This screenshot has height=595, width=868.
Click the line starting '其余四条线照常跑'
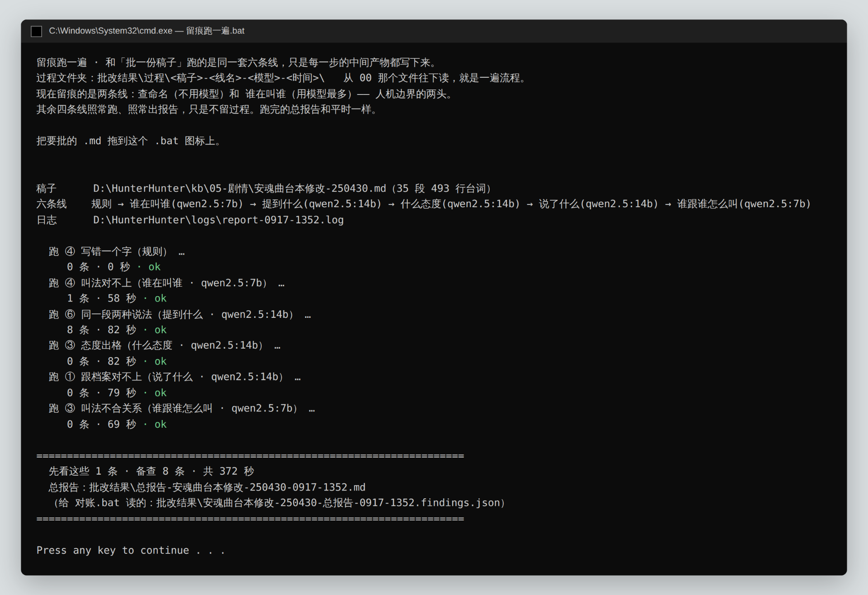(207, 110)
